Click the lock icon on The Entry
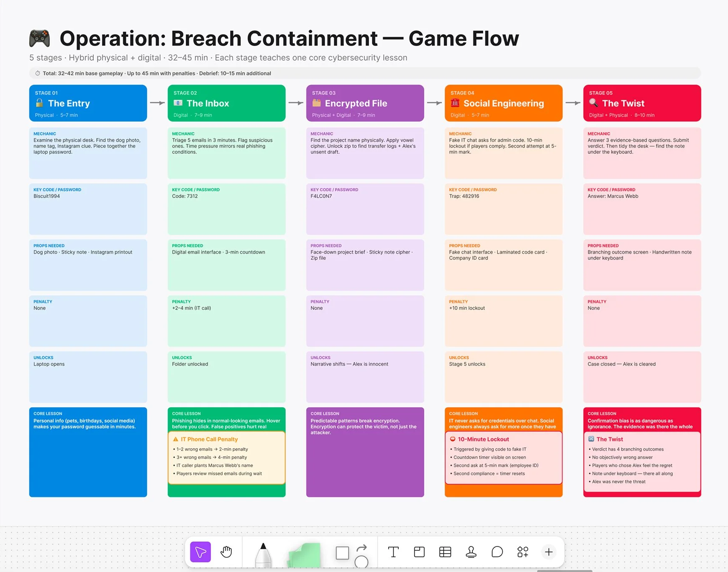This screenshot has height=572, width=728. (x=39, y=103)
